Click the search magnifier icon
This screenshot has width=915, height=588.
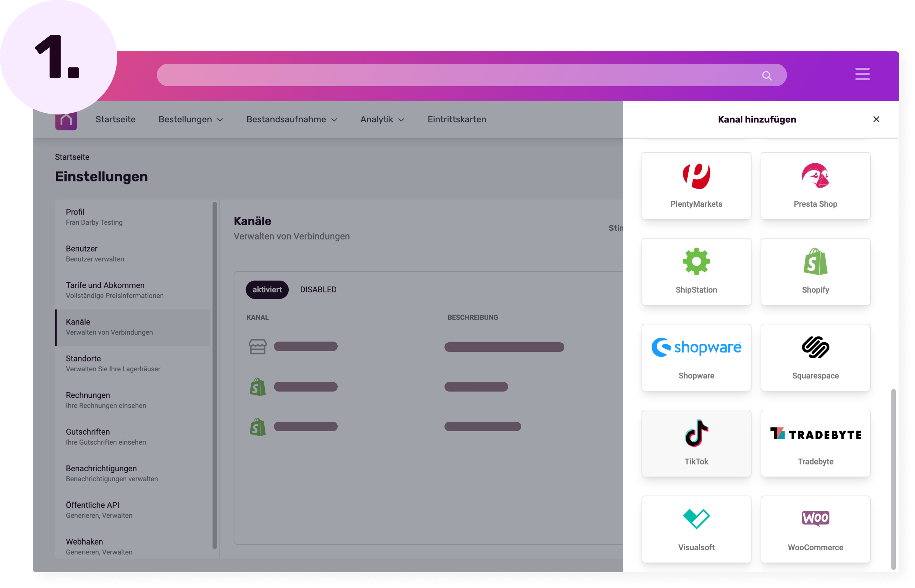point(766,76)
